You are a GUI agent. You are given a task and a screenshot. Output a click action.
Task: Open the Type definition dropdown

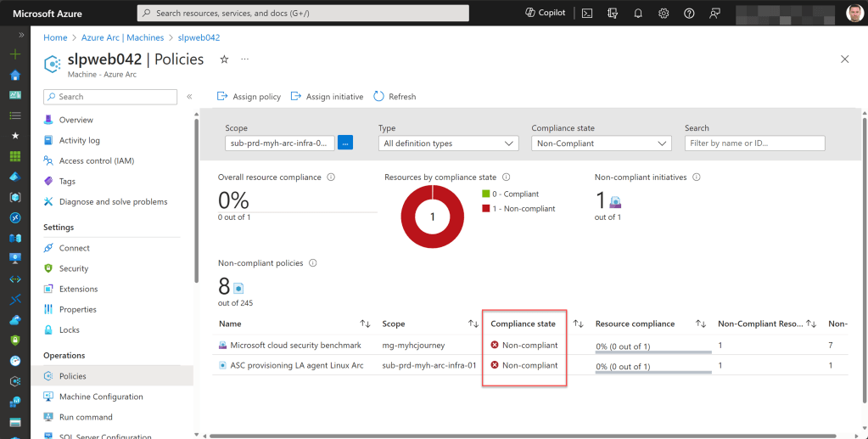click(x=448, y=144)
